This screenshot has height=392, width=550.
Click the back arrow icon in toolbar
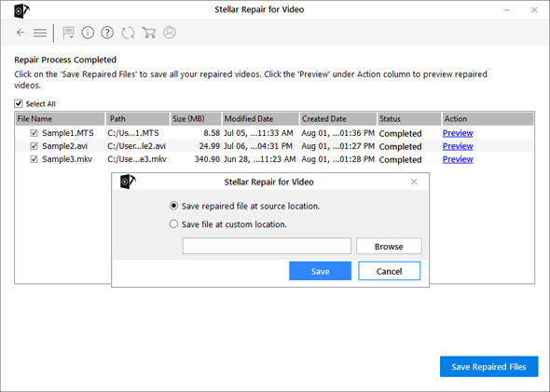(21, 33)
